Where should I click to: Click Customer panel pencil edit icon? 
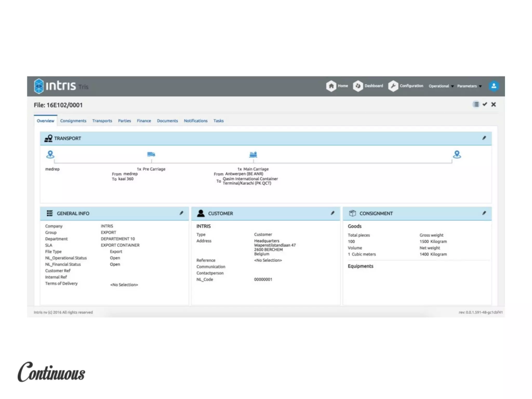(332, 213)
